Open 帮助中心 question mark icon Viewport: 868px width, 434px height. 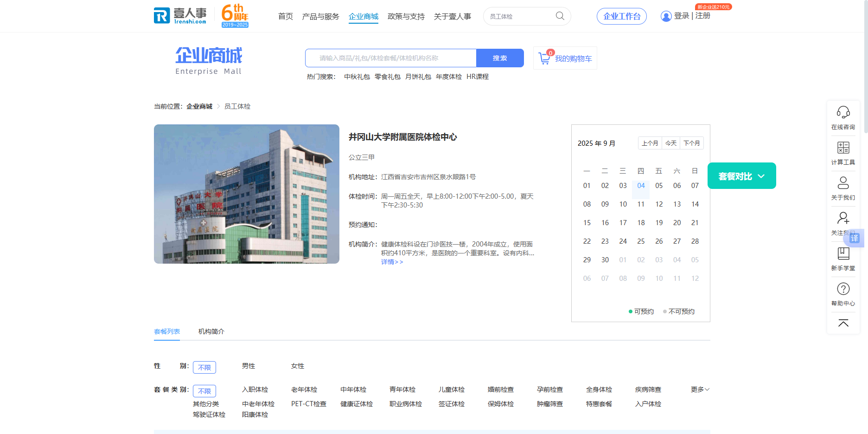pos(843,289)
